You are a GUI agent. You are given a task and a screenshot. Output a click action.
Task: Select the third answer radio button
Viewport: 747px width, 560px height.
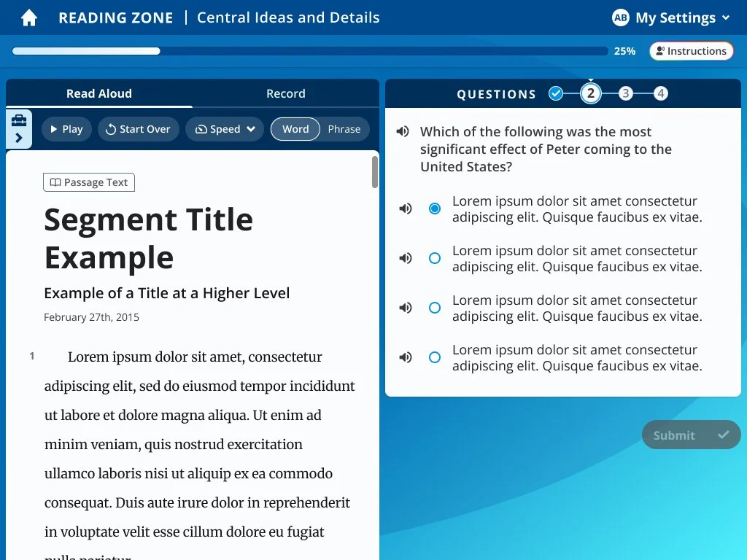tap(435, 308)
